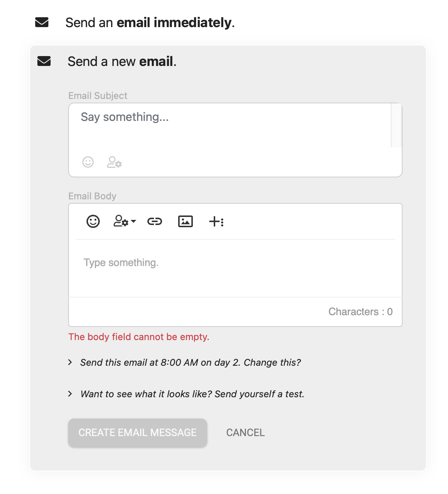
Task: Open personalization dropdown in body toolbar
Action: tap(125, 221)
